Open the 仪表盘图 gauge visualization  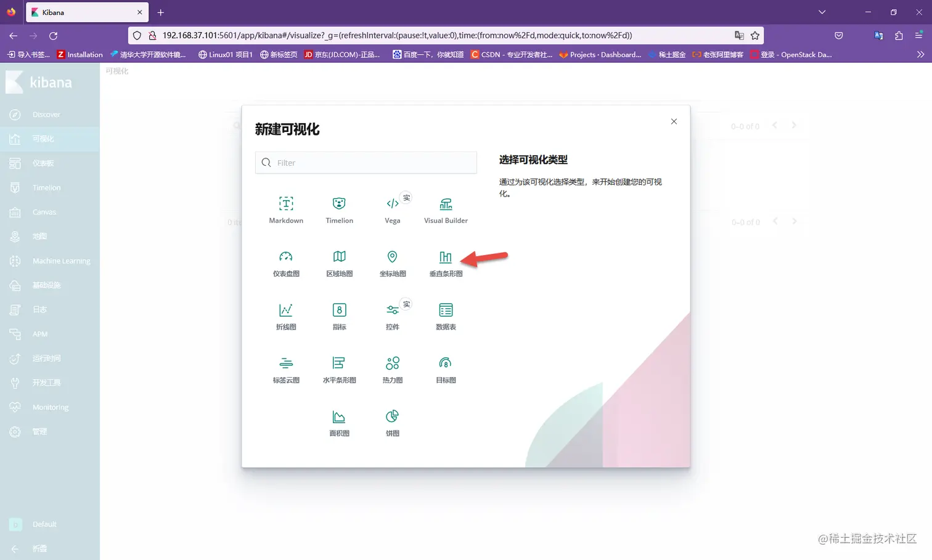pos(285,264)
